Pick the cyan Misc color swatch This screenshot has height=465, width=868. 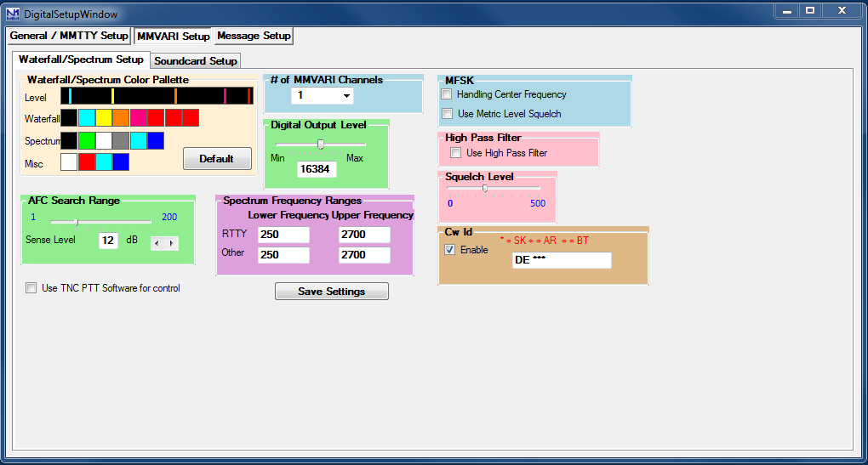pyautogui.click(x=104, y=162)
